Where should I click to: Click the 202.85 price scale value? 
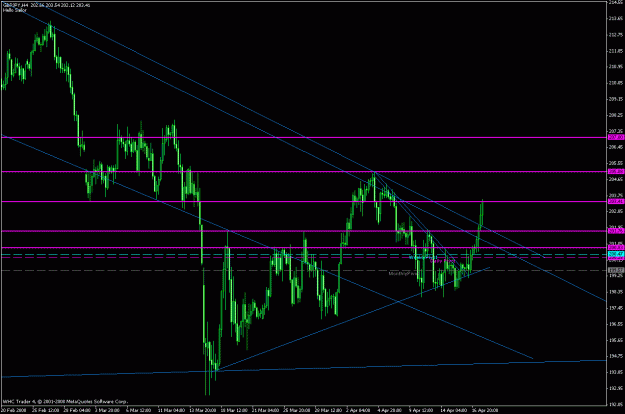pyautogui.click(x=616, y=211)
